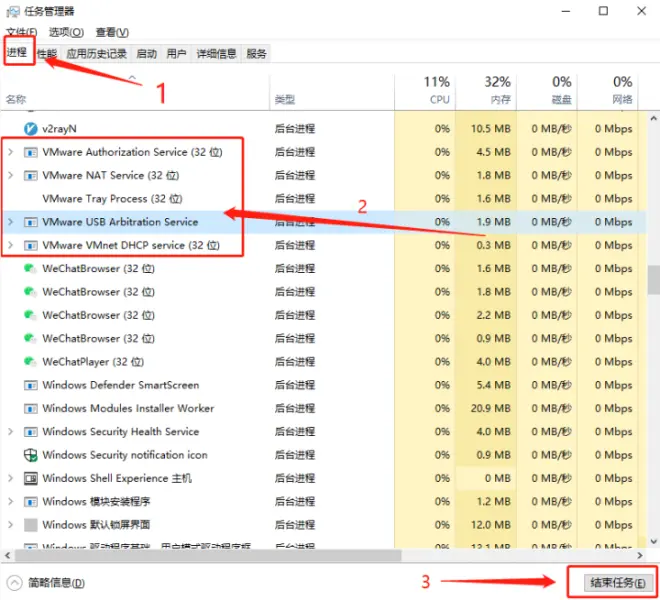The width and height of the screenshot is (660, 600).
Task: Expand the Windows Security Health Service entry
Action: (11, 432)
